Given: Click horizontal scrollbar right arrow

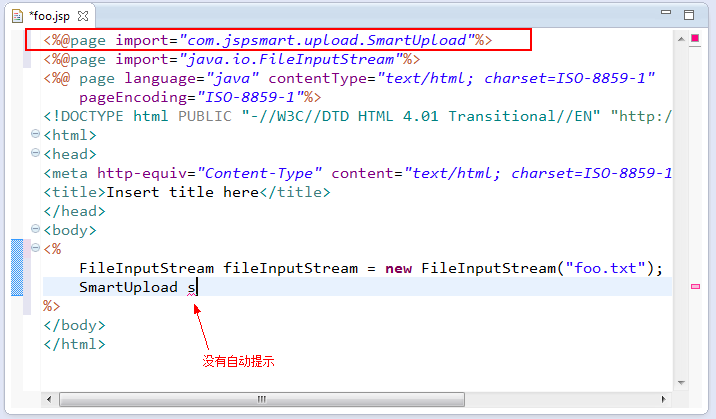Looking at the screenshot, I should coord(663,399).
